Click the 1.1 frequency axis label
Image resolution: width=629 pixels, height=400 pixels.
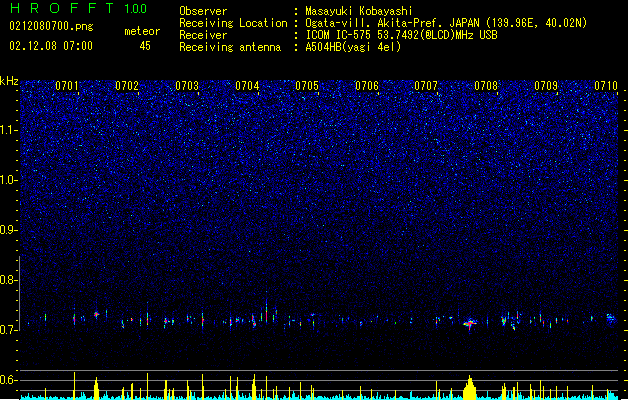coord(9,130)
